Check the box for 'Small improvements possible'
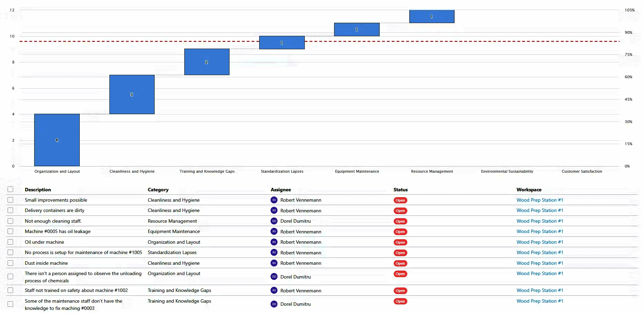Viewport: 644px width, 313px height. 10,200
